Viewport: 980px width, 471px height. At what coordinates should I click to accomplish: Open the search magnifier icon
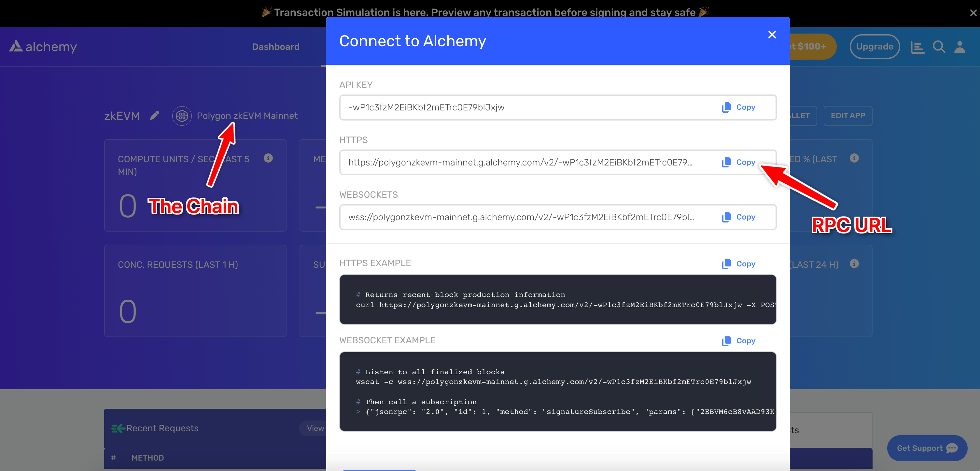(x=939, y=47)
